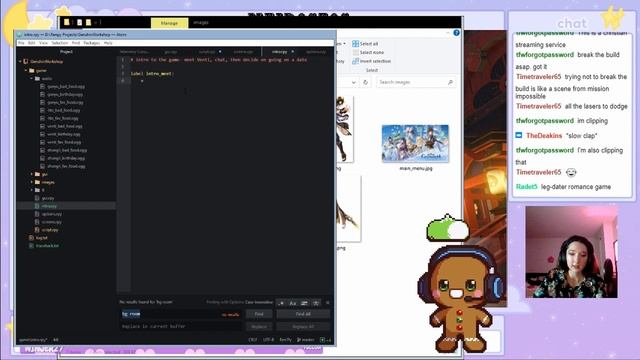This screenshot has width=640, height=360.
Task: Open gorou_bad_food.ogg file icon
Action: click(x=42, y=87)
